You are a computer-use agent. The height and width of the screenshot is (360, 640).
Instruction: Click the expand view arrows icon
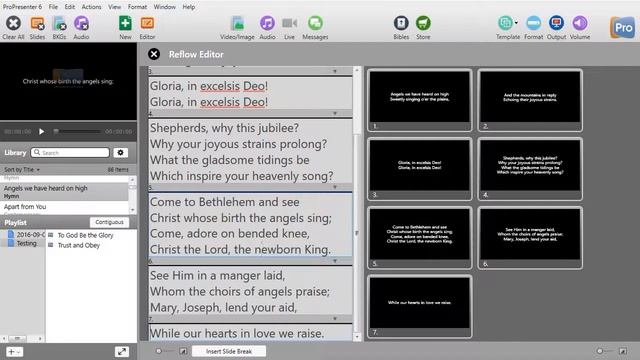click(121, 351)
